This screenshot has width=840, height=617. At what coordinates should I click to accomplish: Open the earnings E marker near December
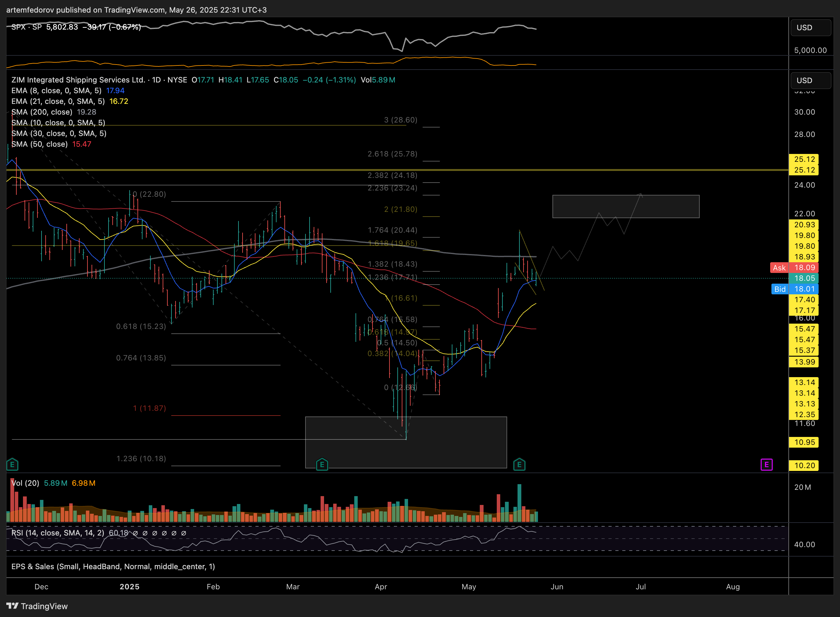[12, 465]
